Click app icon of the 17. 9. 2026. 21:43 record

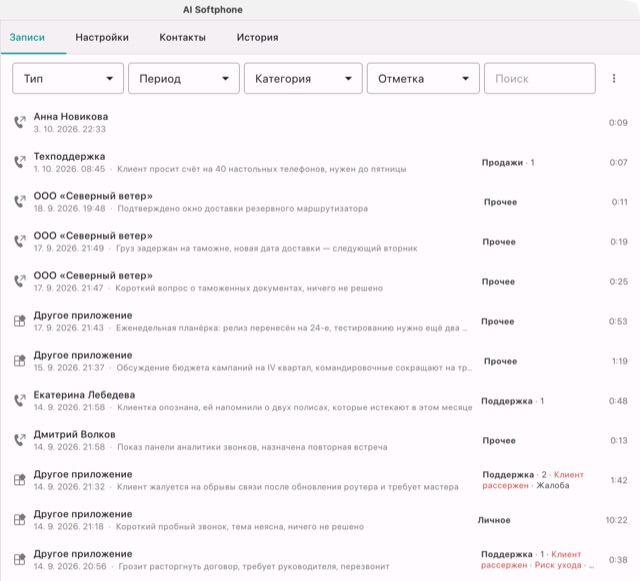click(x=20, y=321)
